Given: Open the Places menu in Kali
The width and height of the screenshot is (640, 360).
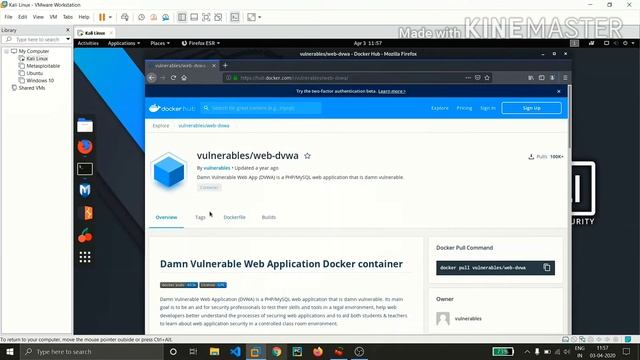Looking at the screenshot, I should click(160, 43).
